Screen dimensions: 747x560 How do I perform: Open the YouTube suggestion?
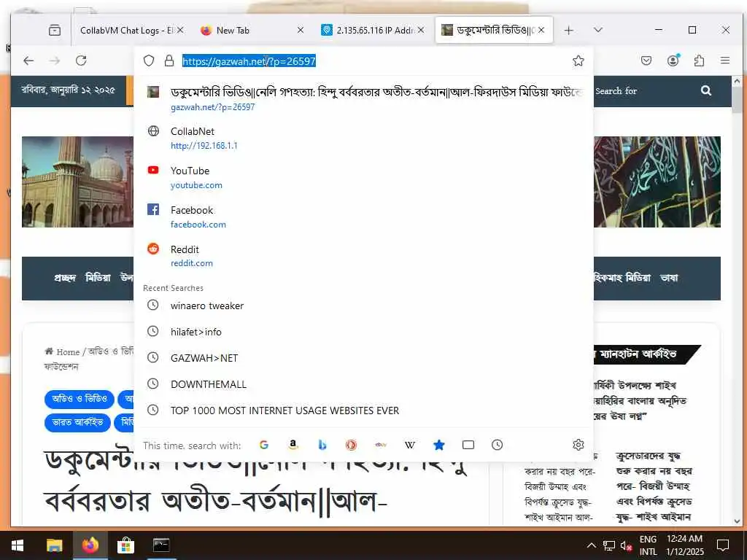364,178
